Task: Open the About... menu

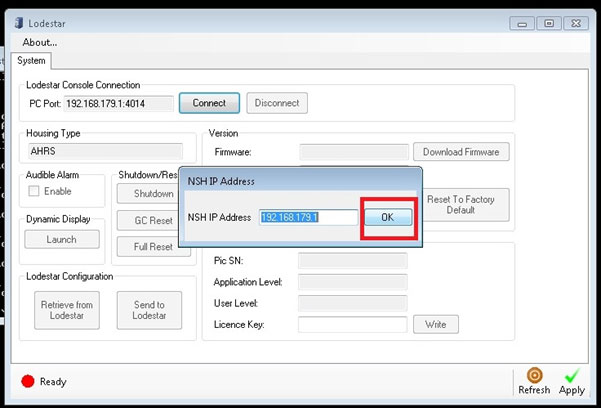Action: click(x=40, y=42)
